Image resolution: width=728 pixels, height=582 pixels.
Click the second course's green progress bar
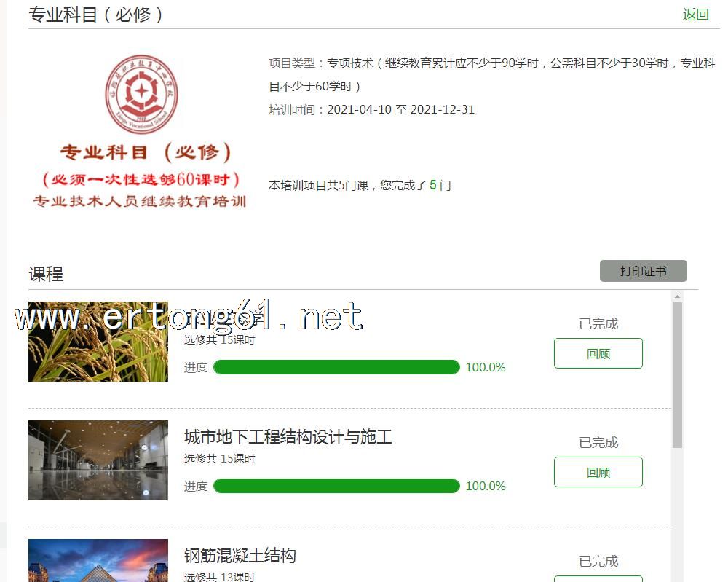336,486
